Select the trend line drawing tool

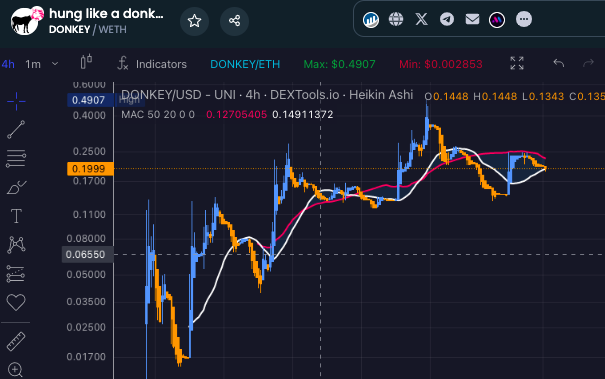(x=16, y=129)
